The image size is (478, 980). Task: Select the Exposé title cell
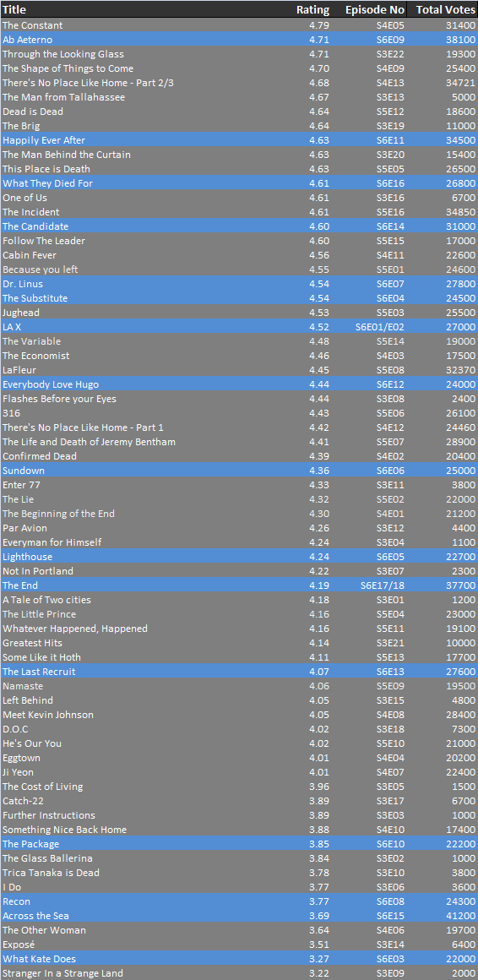click(x=19, y=945)
